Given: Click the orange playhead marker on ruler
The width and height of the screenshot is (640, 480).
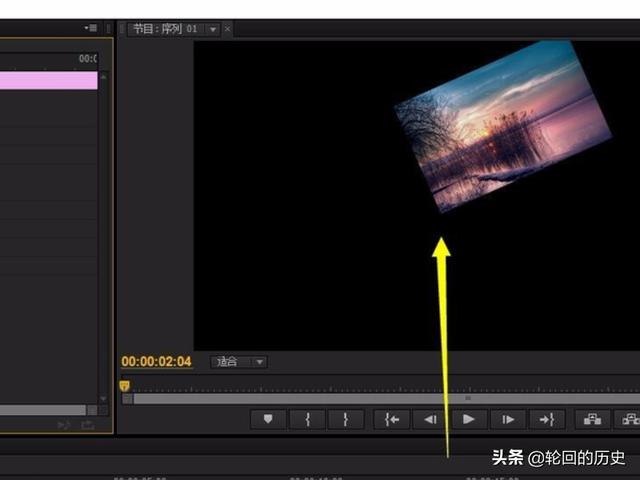Looking at the screenshot, I should tap(124, 385).
